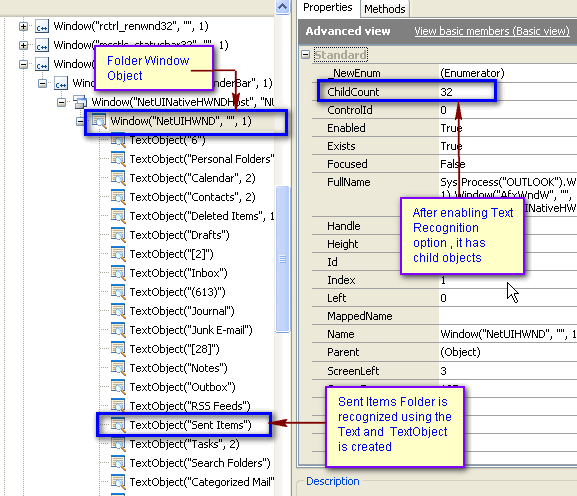
Task: Click the TextObject("Inbox") icon
Action: point(118,273)
